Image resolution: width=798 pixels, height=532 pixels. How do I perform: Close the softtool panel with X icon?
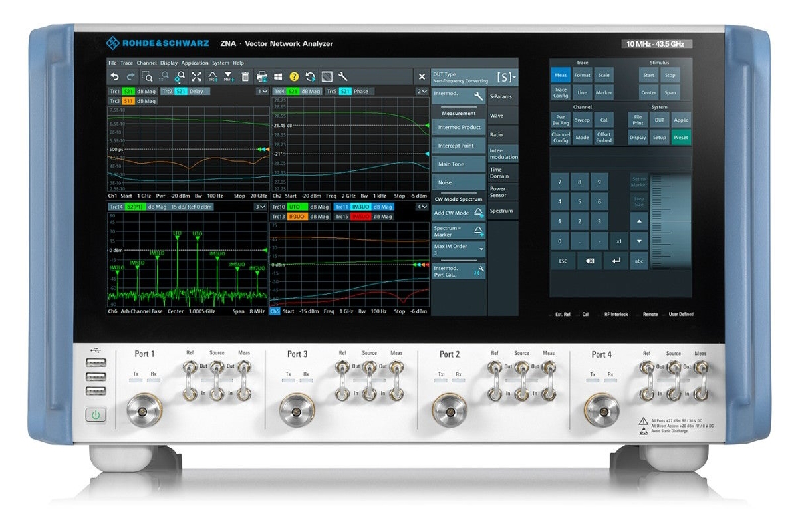tap(422, 77)
